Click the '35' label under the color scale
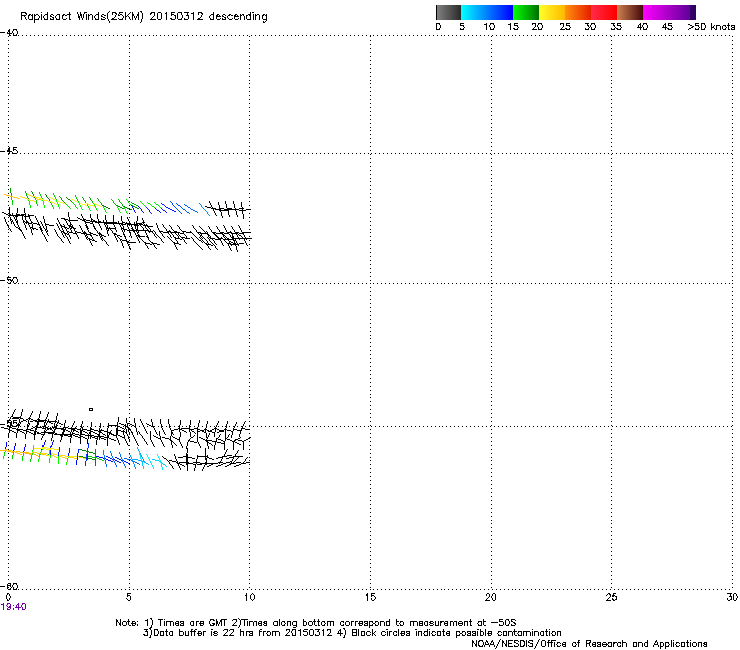The width and height of the screenshot is (740, 650). [616, 27]
